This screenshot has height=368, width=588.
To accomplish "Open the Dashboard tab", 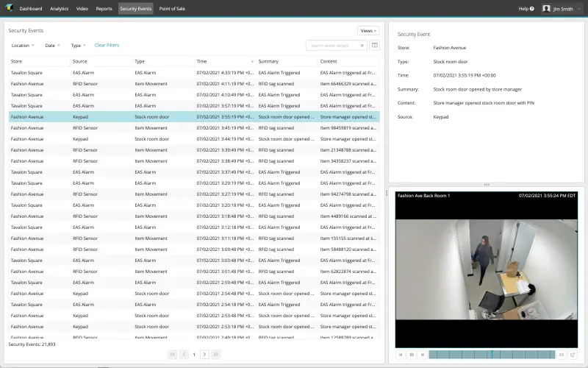I will (31, 9).
